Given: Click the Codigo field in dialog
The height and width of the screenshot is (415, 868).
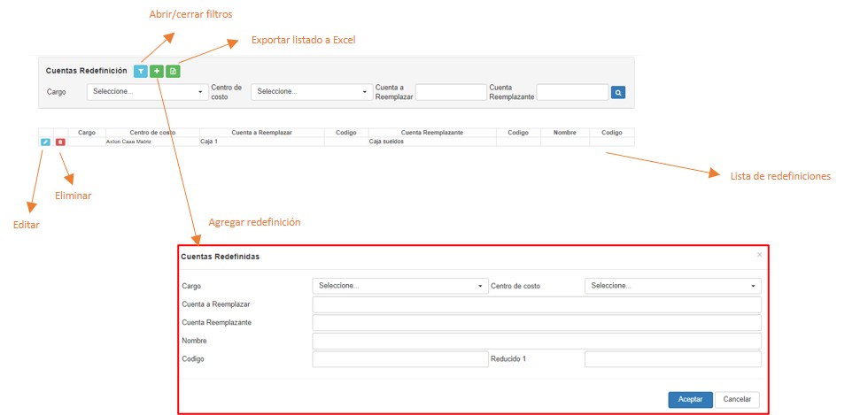Looking at the screenshot, I should click(x=399, y=359).
